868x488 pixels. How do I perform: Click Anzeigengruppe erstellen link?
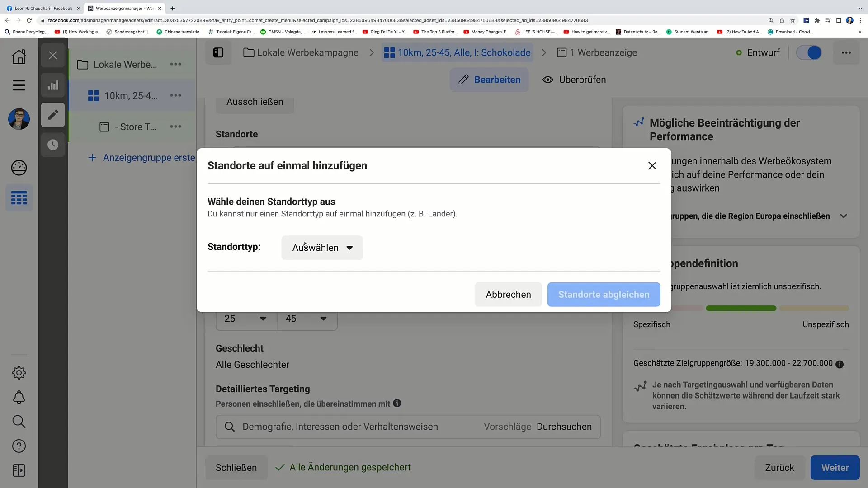pos(142,158)
